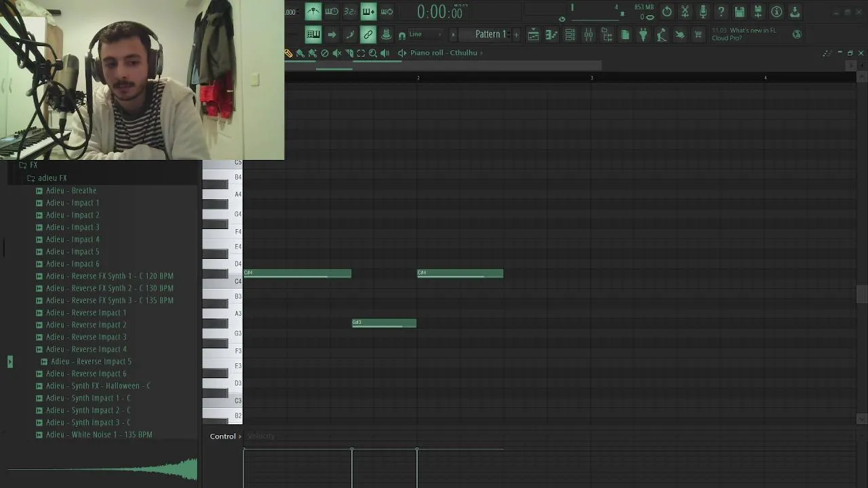Click the C#4 note at bar 2
The height and width of the screenshot is (488, 868).
coord(460,273)
